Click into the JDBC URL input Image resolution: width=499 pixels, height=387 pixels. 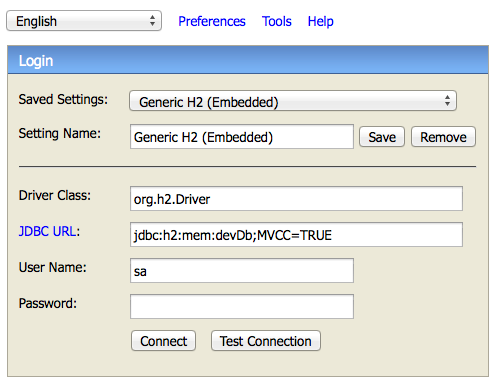tap(296, 235)
